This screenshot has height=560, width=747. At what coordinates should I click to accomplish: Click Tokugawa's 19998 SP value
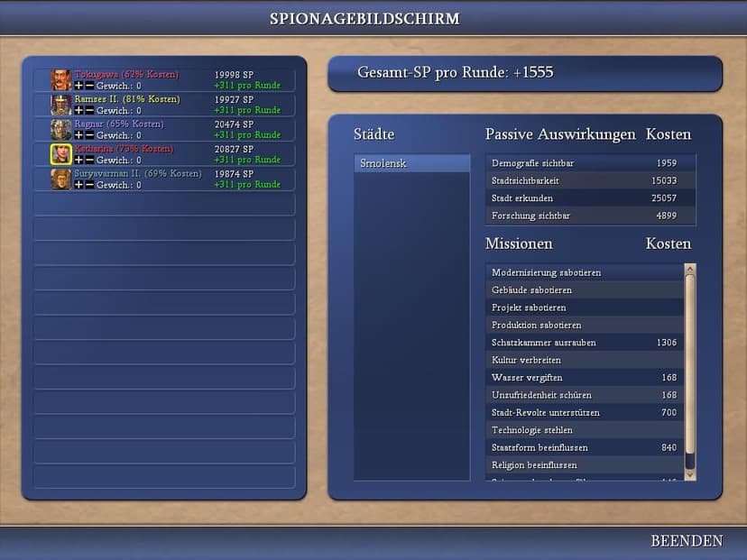pyautogui.click(x=234, y=75)
